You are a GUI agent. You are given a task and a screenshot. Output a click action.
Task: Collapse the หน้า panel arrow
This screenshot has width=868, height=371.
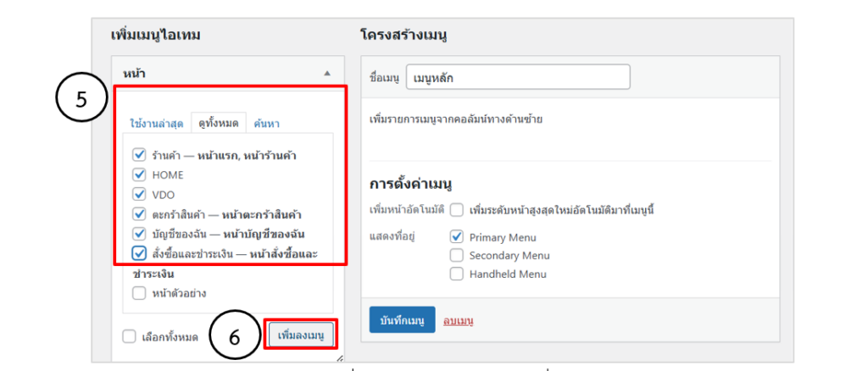[x=327, y=74]
